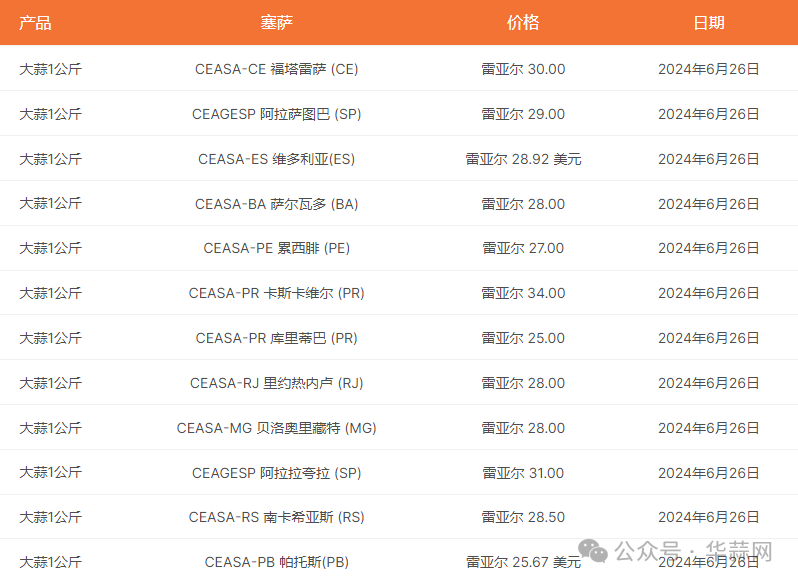This screenshot has height=583, width=798.
Task: Click the 雷亚尔 28.00 price in 萨尔瓦多 row
Action: point(523,204)
